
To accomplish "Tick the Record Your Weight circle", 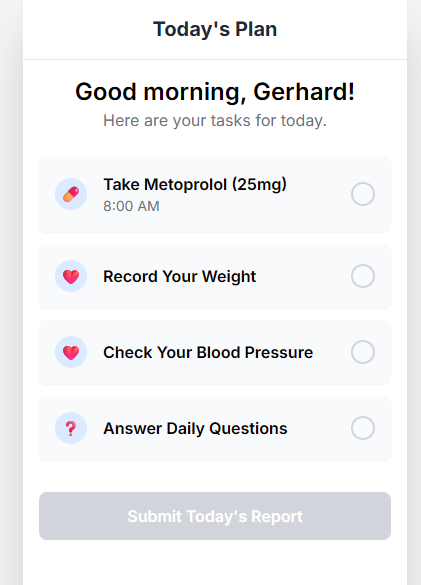I will coord(363,276).
